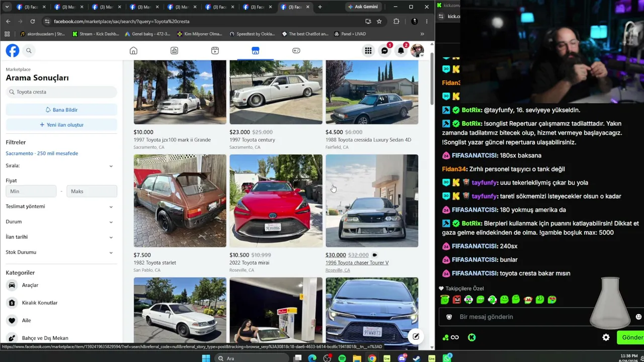Open Steam from the taskbar
The width and height of the screenshot is (644, 362).
click(417, 358)
